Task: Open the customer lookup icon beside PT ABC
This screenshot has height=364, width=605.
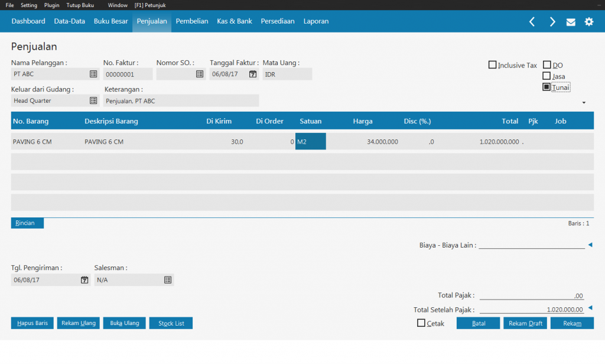Action: point(93,74)
